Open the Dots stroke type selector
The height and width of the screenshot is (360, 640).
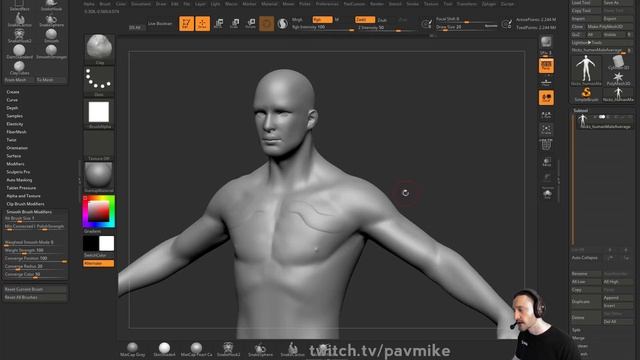[x=99, y=81]
